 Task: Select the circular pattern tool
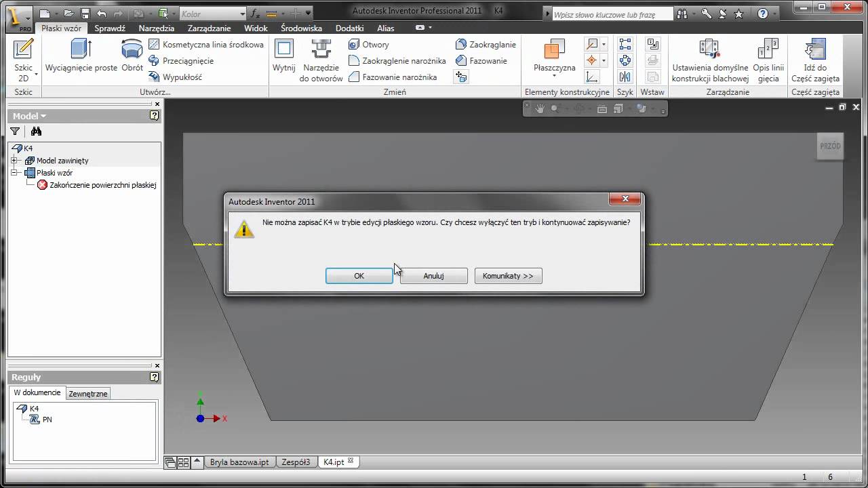625,61
